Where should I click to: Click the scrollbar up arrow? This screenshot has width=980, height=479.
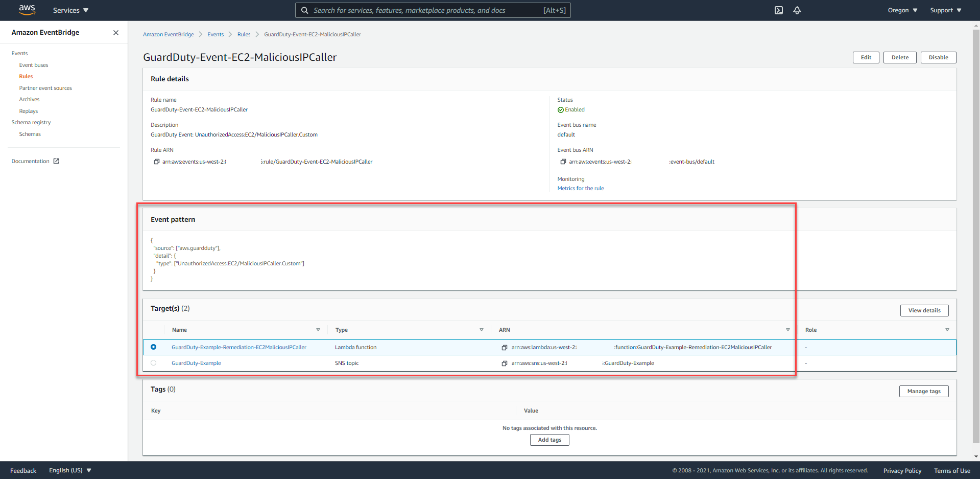click(976, 25)
